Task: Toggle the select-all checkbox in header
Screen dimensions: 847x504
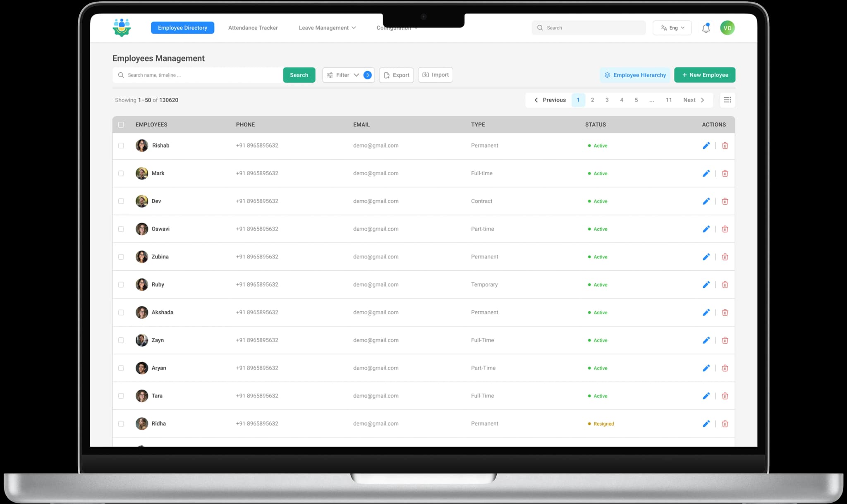Action: (x=121, y=124)
